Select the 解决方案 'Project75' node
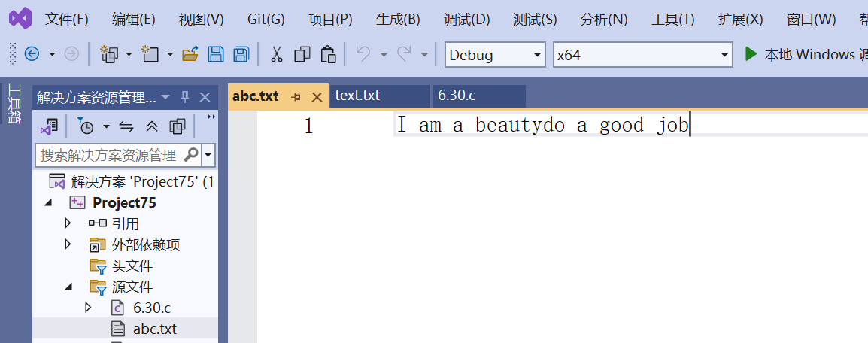 (131, 181)
